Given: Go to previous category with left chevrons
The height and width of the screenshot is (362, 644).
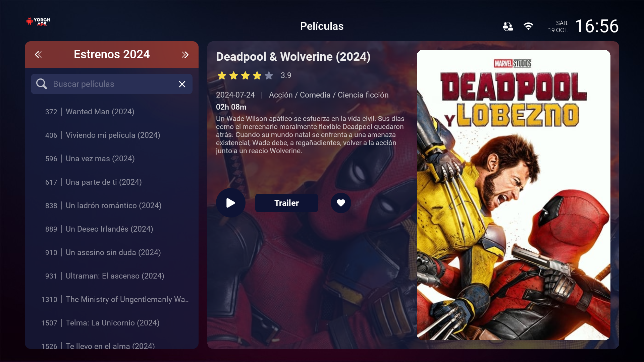Looking at the screenshot, I should 38,55.
